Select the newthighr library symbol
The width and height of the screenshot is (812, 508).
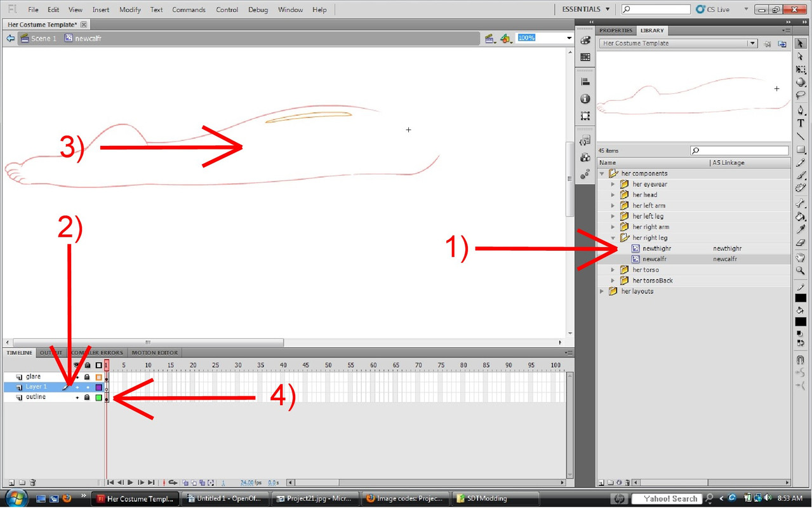point(656,249)
